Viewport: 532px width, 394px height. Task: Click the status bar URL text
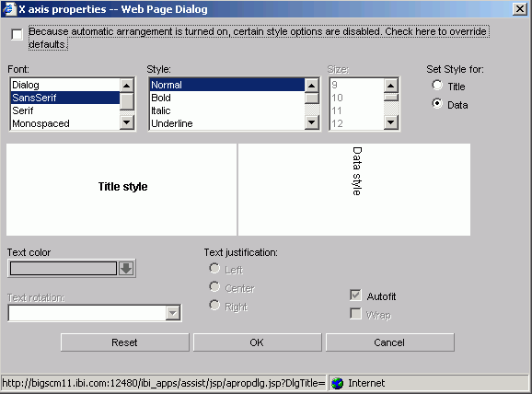[x=163, y=383]
